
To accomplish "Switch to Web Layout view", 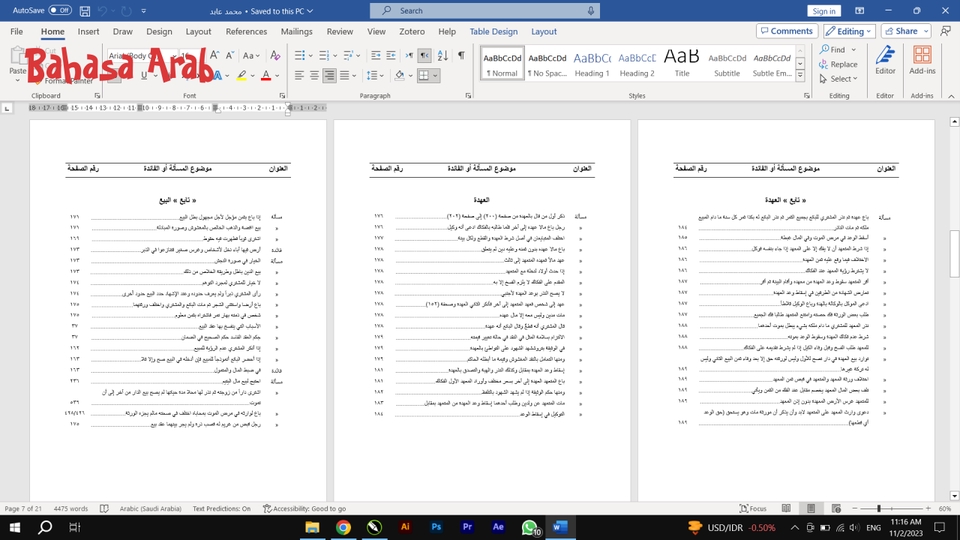I will (836, 508).
